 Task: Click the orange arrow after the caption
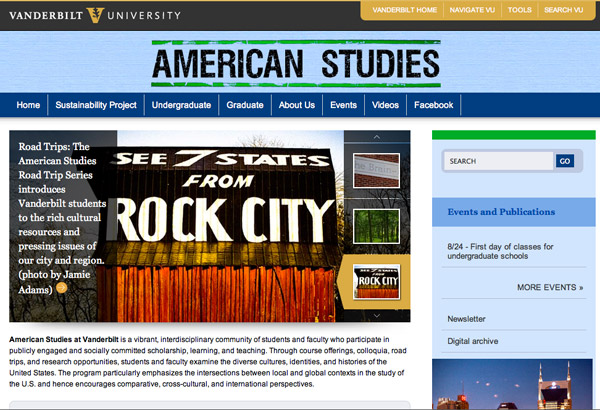(x=62, y=290)
